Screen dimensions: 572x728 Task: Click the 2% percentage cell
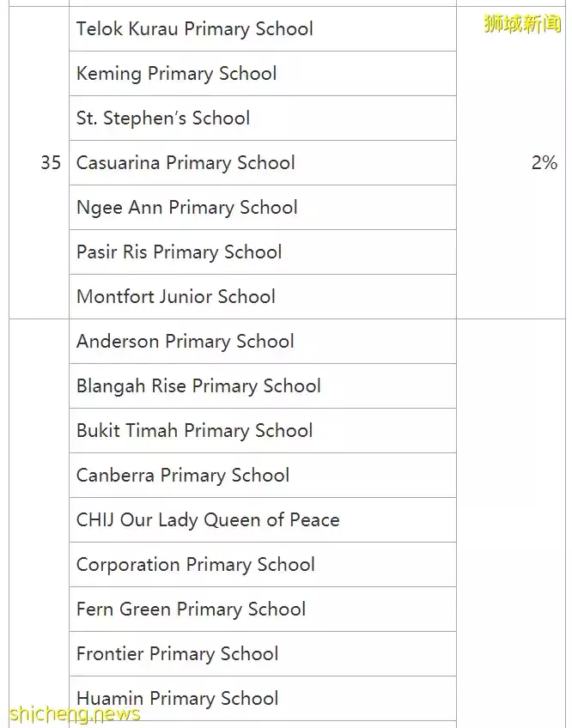coord(544,163)
